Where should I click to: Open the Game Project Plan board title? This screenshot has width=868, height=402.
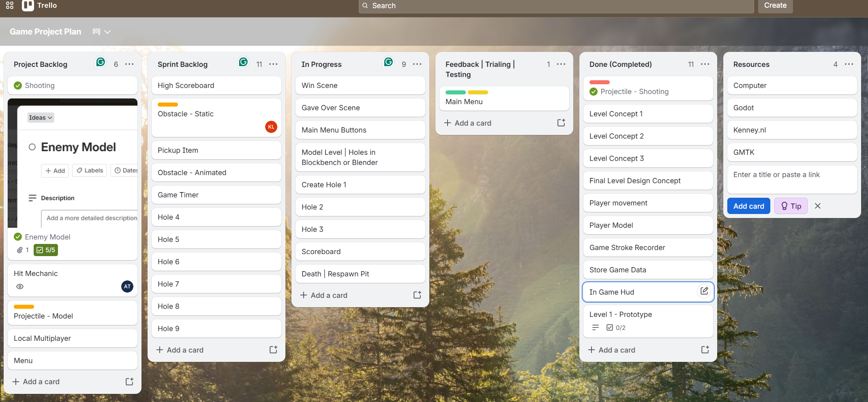(45, 32)
